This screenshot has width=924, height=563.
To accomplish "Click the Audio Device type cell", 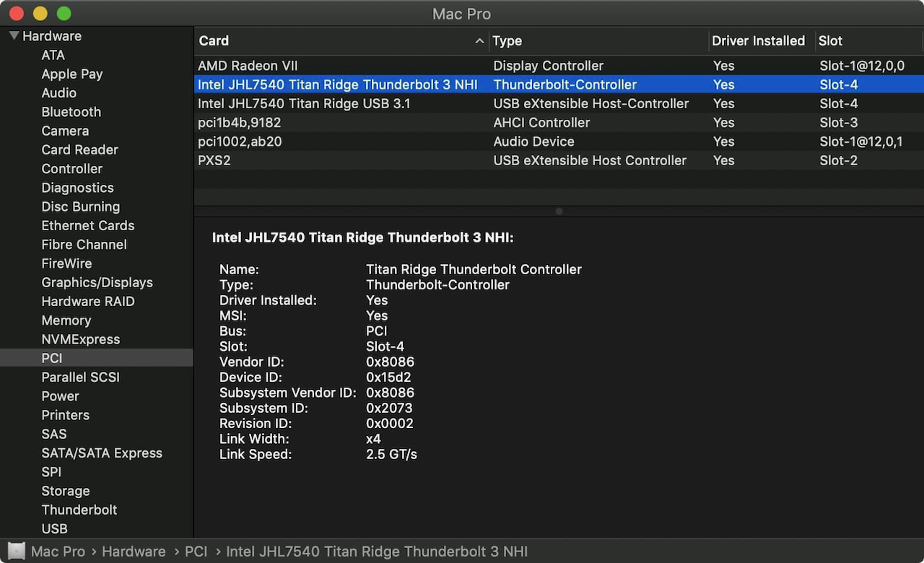I will [x=534, y=141].
